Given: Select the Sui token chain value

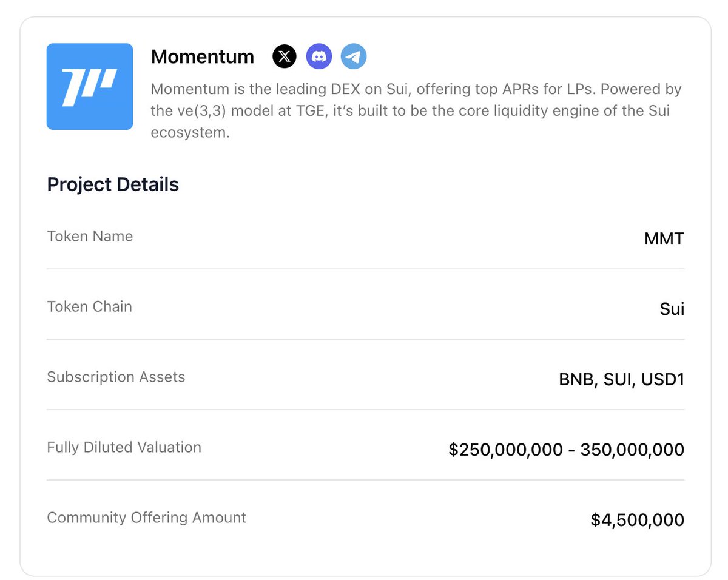Looking at the screenshot, I should coord(672,309).
